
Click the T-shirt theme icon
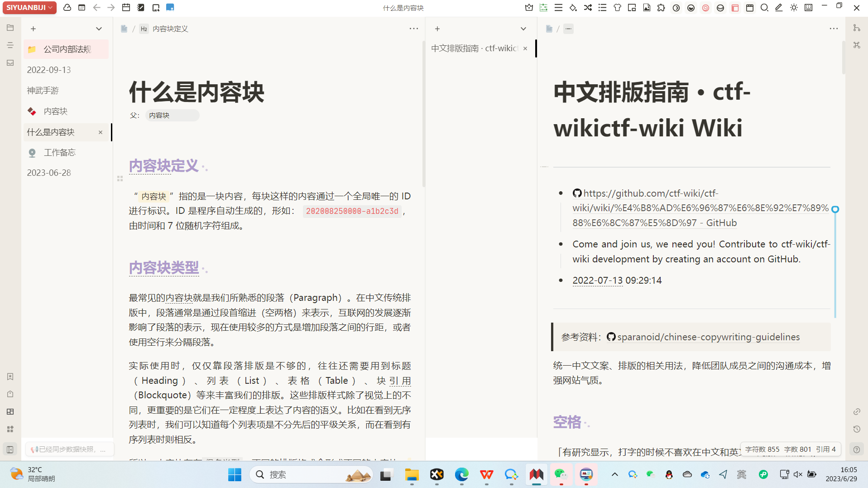click(617, 8)
